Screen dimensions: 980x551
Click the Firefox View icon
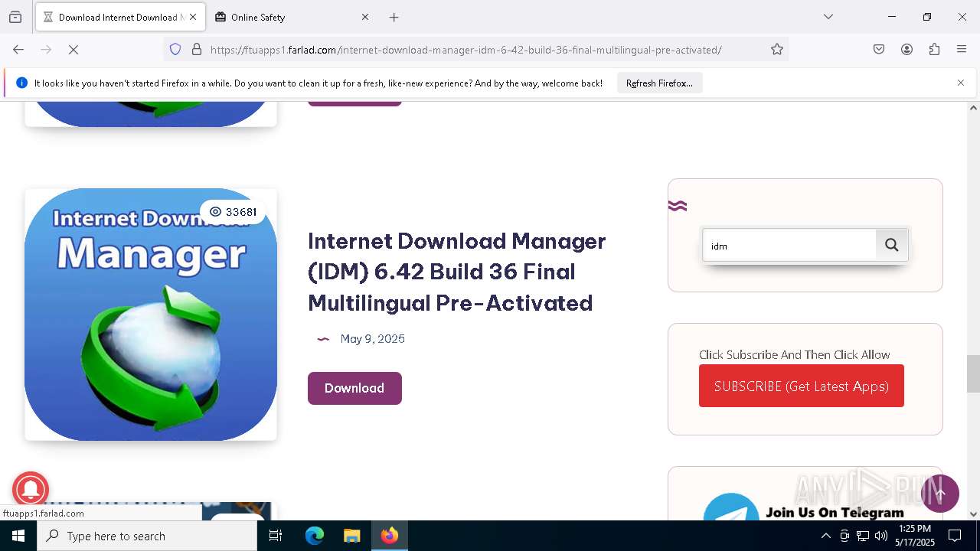click(x=15, y=17)
